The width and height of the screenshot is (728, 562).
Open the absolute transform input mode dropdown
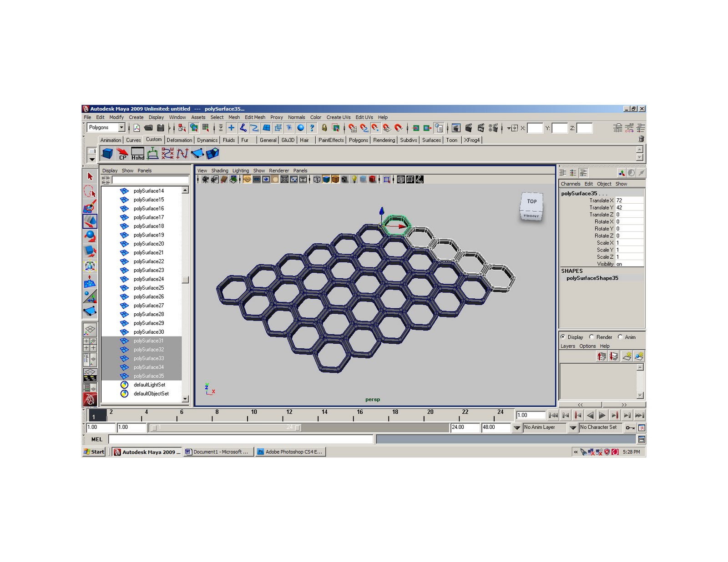[x=513, y=128]
